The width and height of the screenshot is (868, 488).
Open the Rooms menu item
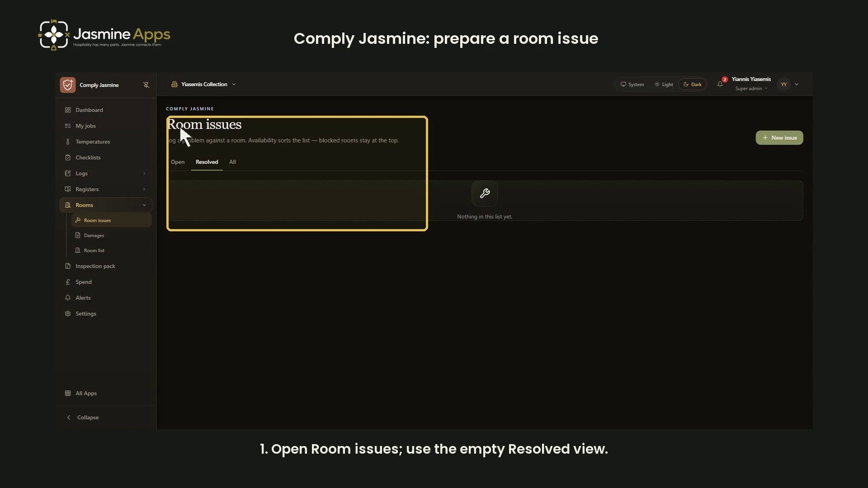click(x=106, y=205)
